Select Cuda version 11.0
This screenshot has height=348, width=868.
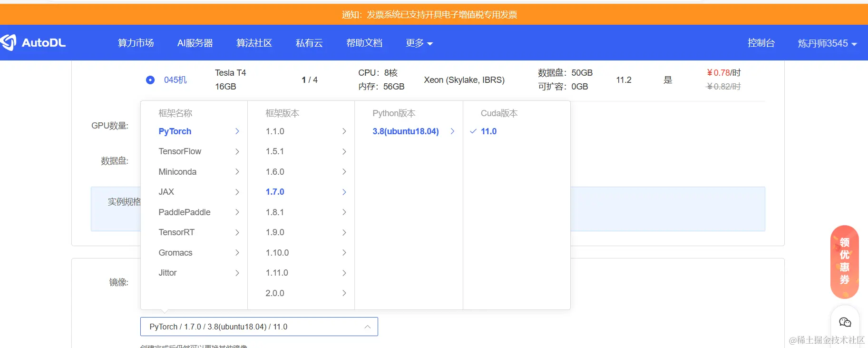pos(488,131)
